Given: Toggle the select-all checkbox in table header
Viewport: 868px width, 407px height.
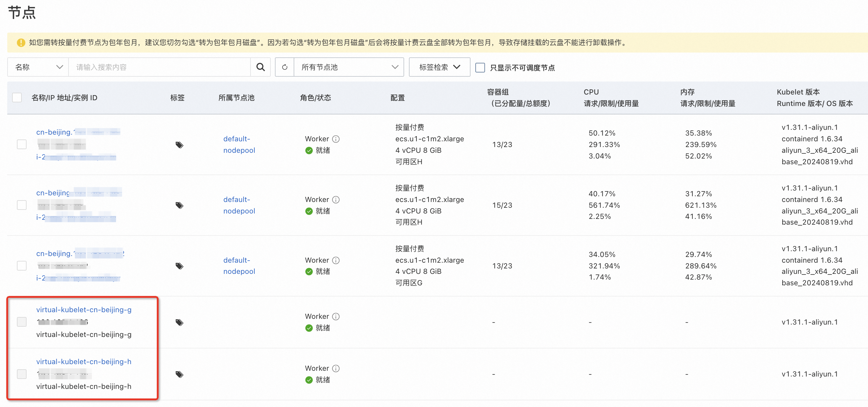Looking at the screenshot, I should click(x=17, y=98).
